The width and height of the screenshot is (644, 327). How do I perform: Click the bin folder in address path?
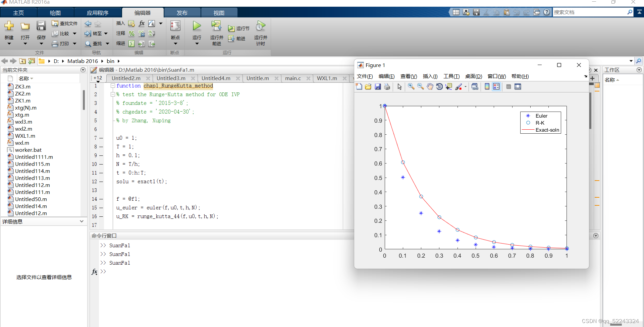click(x=110, y=61)
